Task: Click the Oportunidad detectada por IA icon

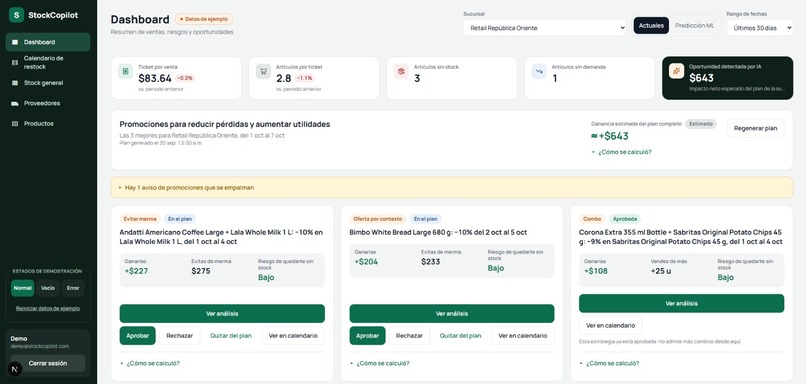Action: coord(676,71)
